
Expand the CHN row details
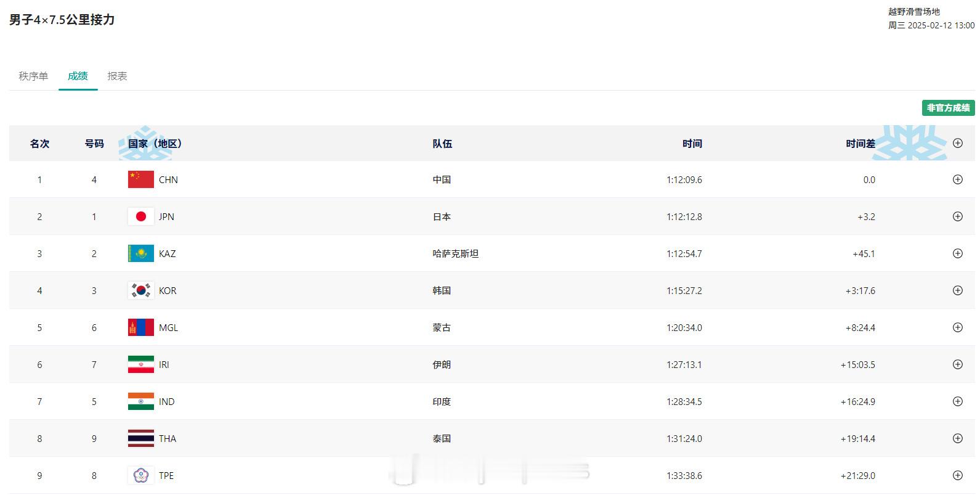coord(957,179)
